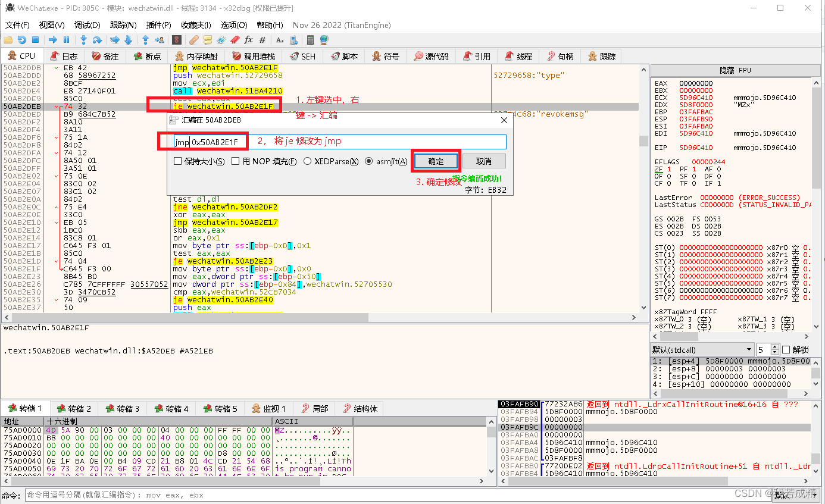
Task: Open the 调试(D) menu
Action: click(x=87, y=25)
